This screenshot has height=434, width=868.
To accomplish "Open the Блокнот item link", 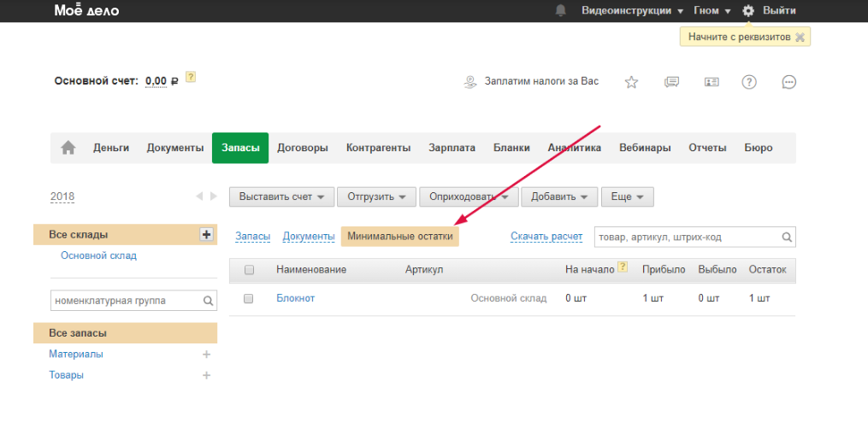I will pos(296,298).
